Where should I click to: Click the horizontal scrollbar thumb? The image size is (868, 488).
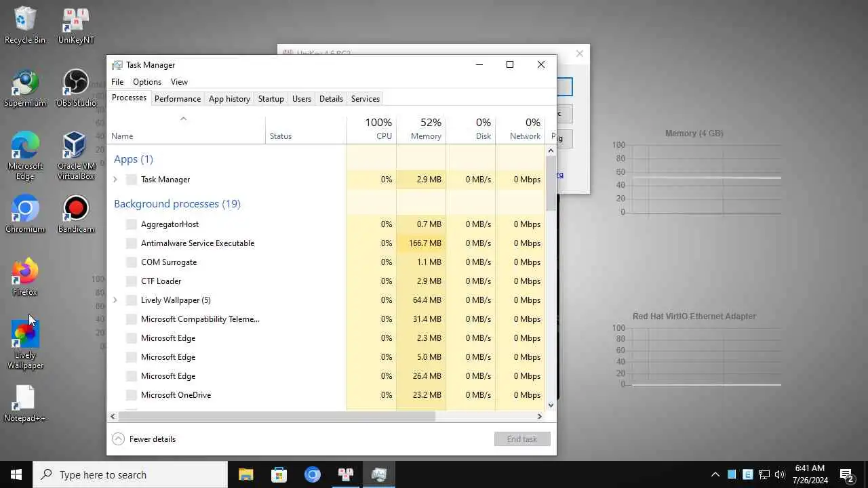coord(277,416)
